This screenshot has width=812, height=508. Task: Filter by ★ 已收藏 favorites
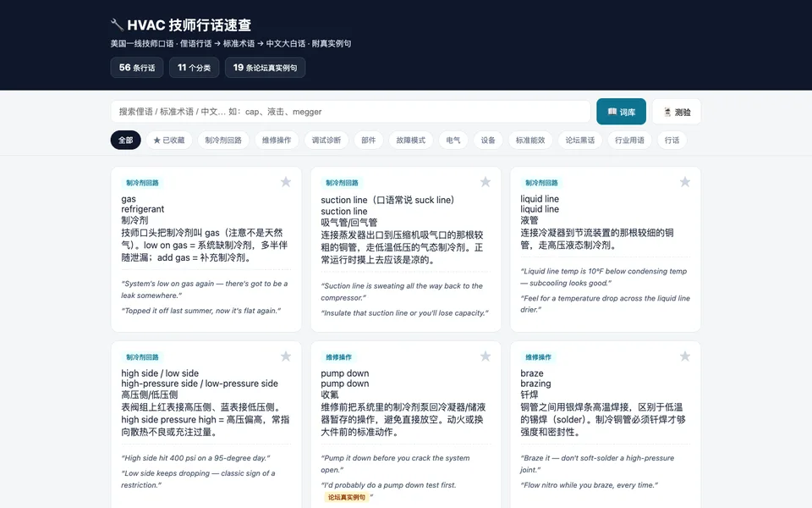pos(169,140)
